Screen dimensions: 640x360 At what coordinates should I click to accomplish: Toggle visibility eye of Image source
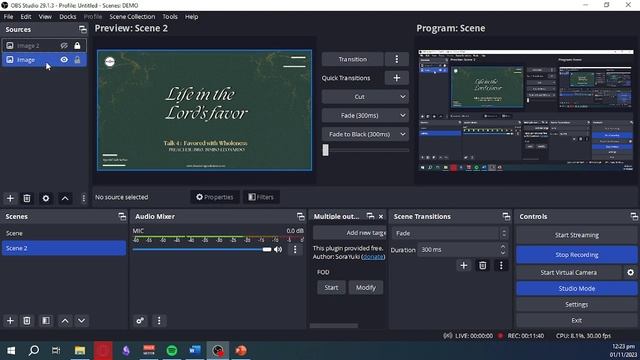click(x=64, y=60)
